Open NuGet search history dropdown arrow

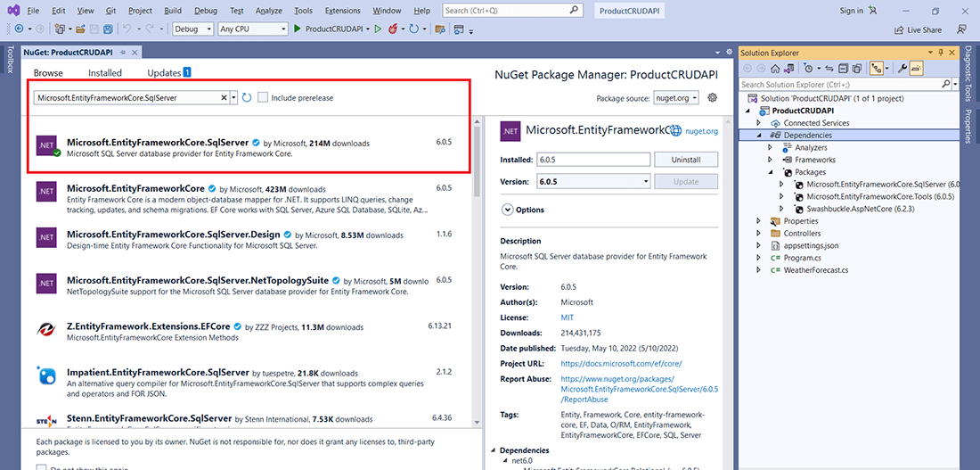[233, 97]
